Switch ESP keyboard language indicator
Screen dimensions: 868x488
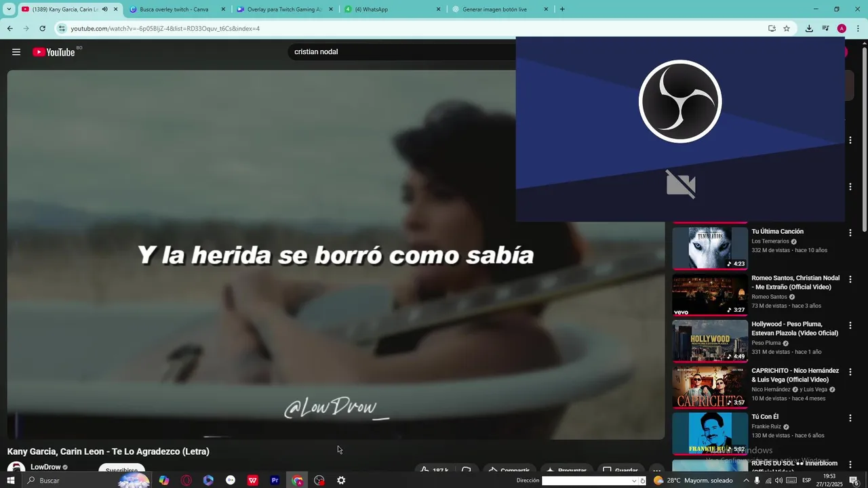click(807, 481)
